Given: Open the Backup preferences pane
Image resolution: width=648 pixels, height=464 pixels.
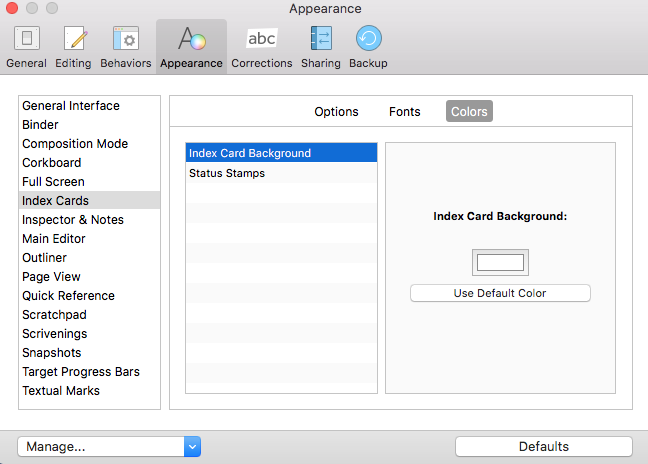Looking at the screenshot, I should click(368, 47).
